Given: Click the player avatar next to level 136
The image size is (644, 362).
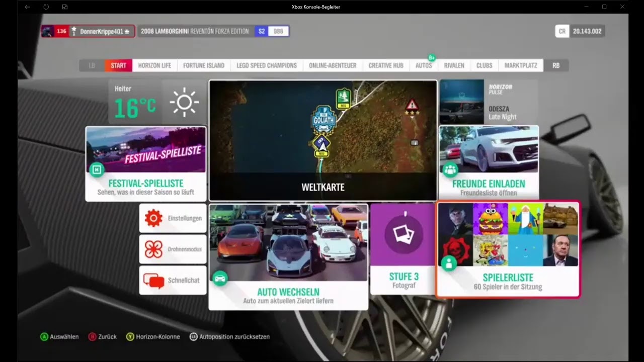Looking at the screenshot, I should tap(48, 31).
